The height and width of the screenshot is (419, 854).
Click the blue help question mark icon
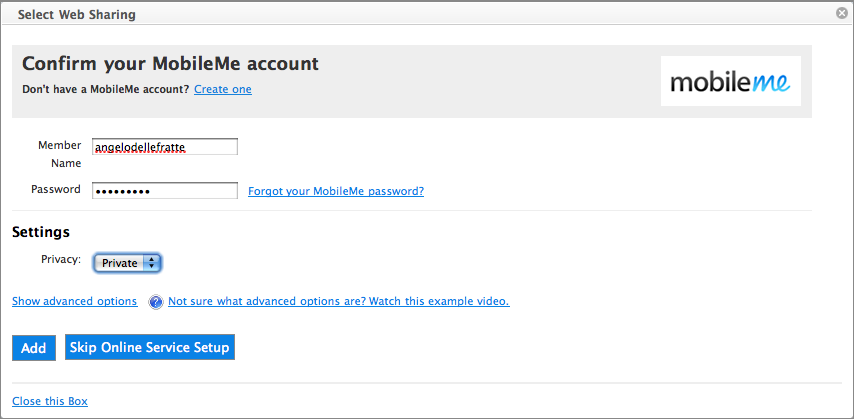[x=155, y=302]
